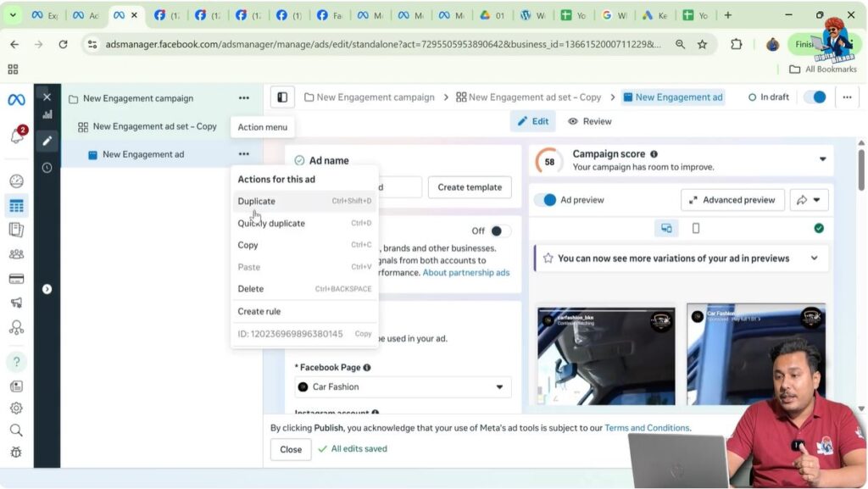The image size is (868, 489).
Task: Open the campaigns table grid icon
Action: pos(17,206)
